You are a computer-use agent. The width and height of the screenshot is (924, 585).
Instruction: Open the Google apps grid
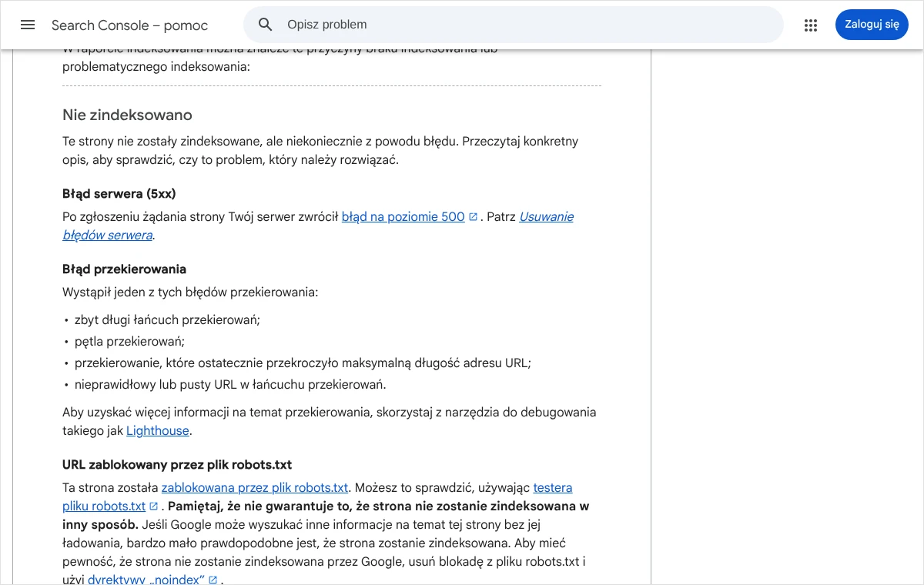[x=811, y=25]
